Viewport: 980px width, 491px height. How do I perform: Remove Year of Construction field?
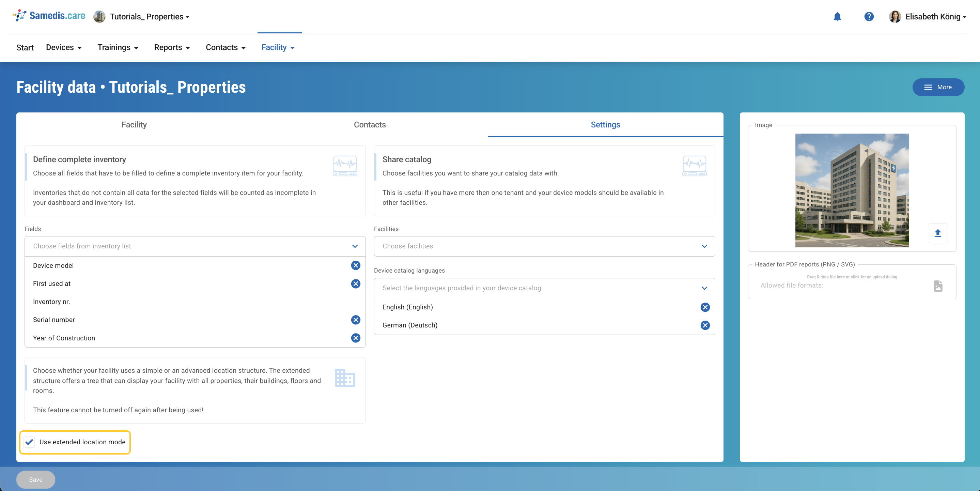pyautogui.click(x=355, y=338)
